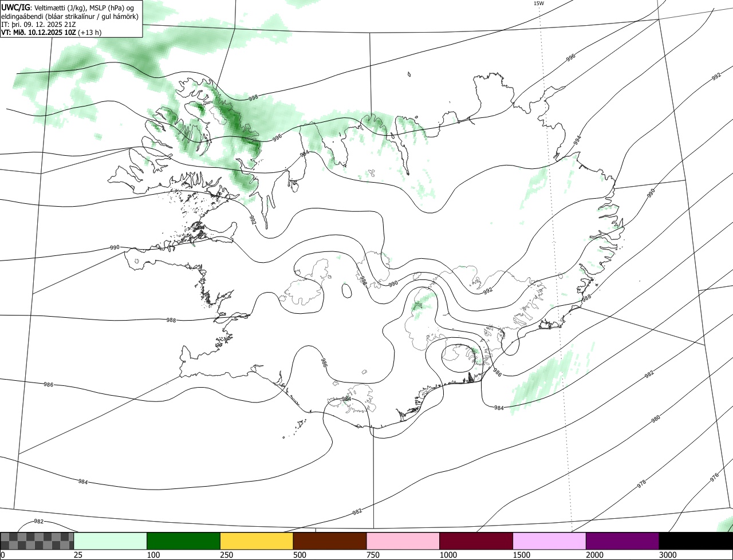Choose the lavender 1500–2000 legend swatch
This screenshot has height=560, width=733.
549,541
